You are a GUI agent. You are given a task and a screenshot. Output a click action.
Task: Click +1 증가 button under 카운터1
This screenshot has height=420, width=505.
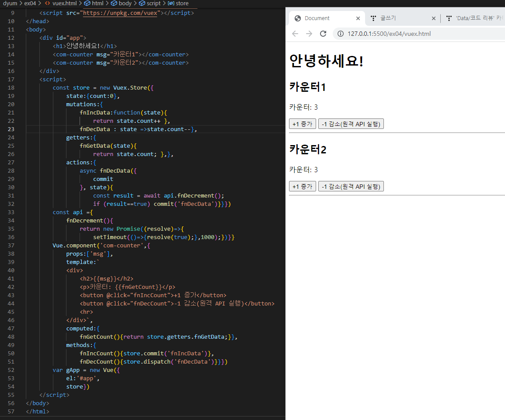[303, 124]
